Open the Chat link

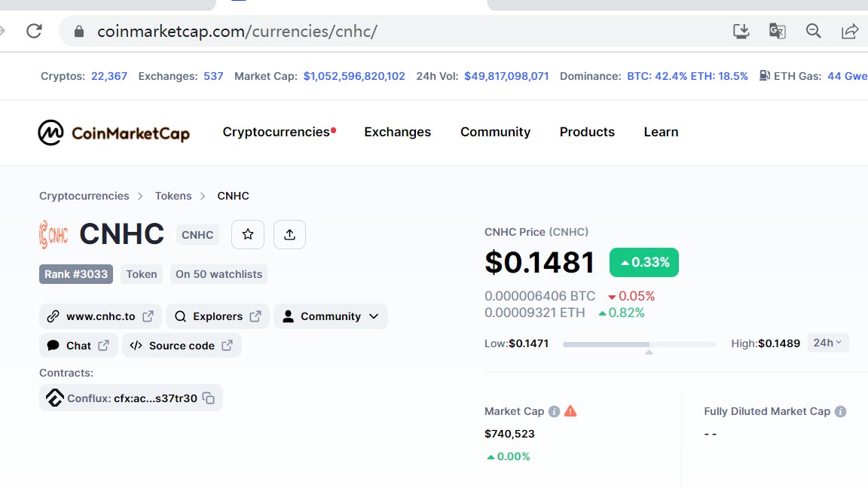[x=78, y=346]
